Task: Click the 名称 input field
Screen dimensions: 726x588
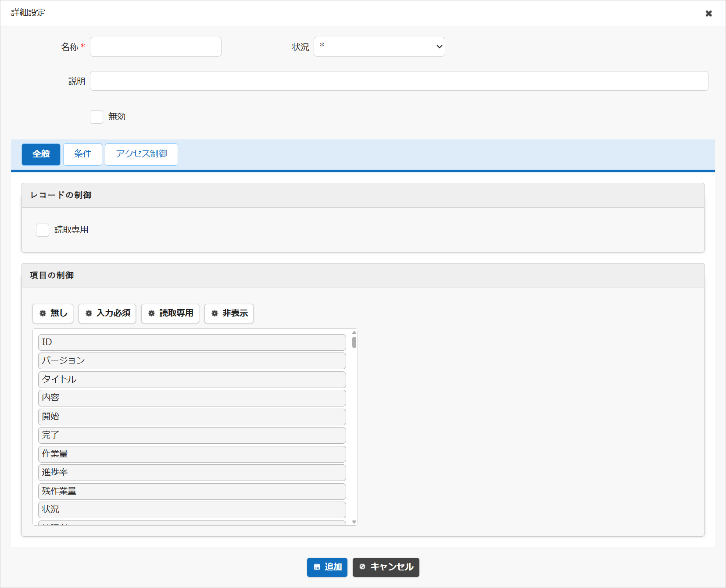Action: (156, 47)
